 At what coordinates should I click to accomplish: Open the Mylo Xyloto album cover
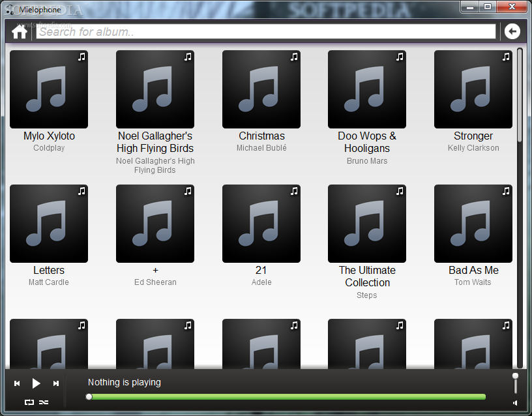pyautogui.click(x=49, y=89)
